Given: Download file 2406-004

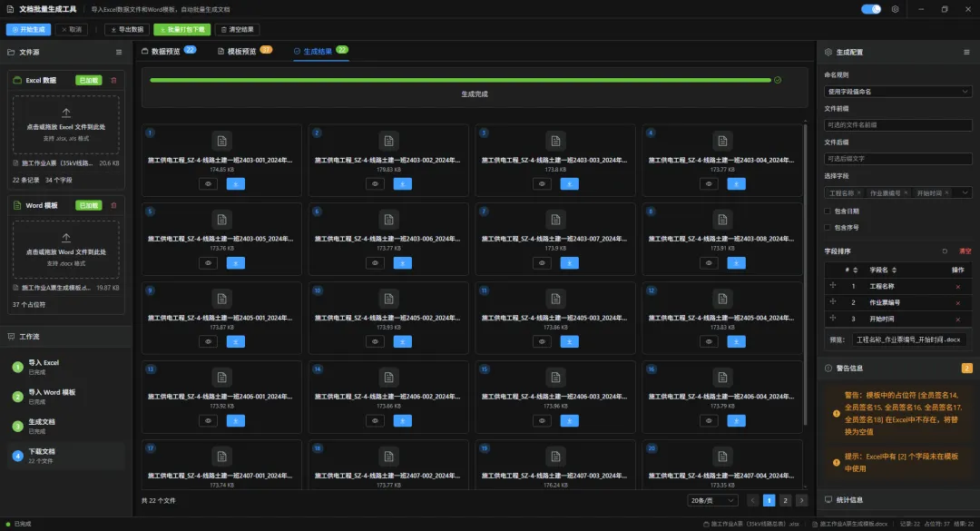Looking at the screenshot, I should tap(736, 421).
